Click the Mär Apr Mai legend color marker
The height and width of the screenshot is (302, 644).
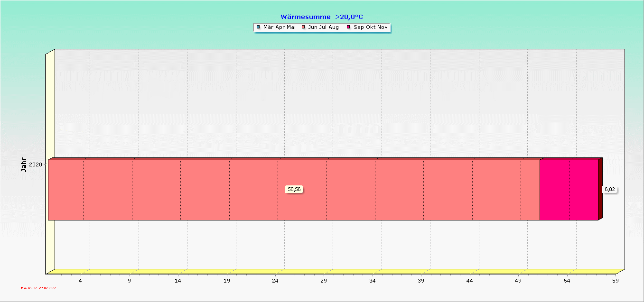[258, 27]
